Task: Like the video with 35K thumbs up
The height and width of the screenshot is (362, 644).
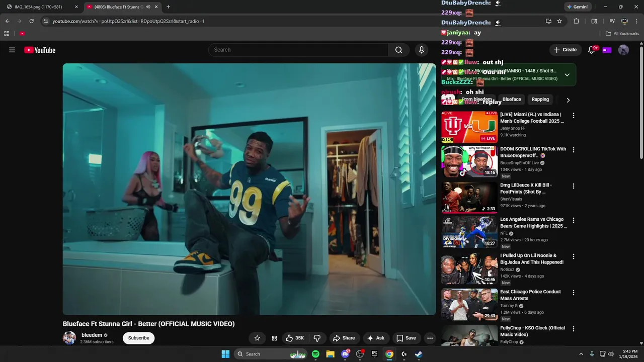Action: click(295, 338)
